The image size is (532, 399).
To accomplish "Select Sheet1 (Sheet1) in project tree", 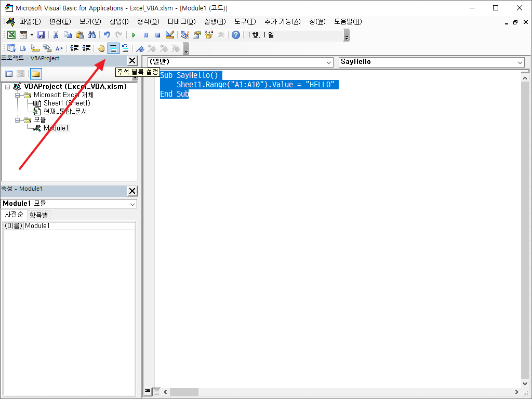I will pos(67,103).
